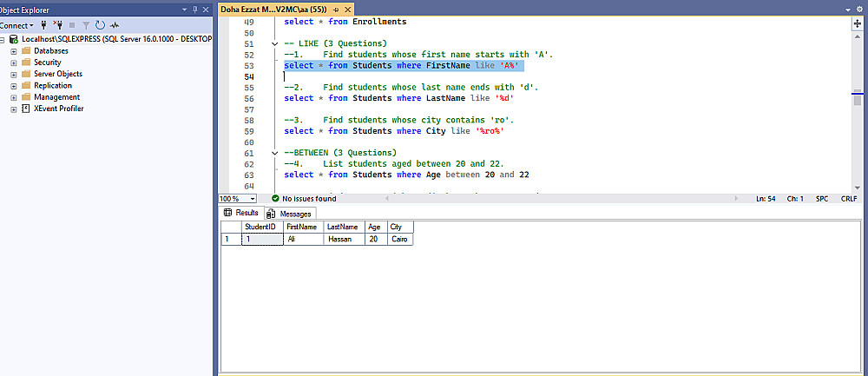Click the Results grid icon

(x=227, y=213)
